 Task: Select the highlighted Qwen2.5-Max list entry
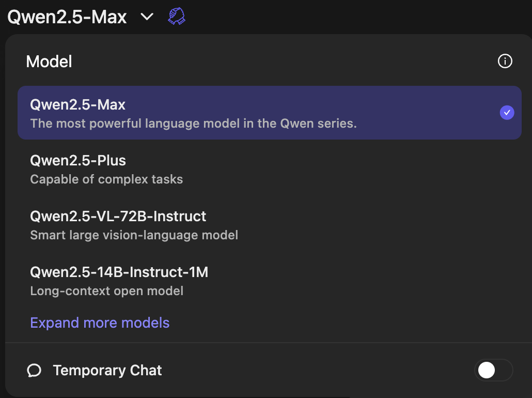(x=78, y=105)
